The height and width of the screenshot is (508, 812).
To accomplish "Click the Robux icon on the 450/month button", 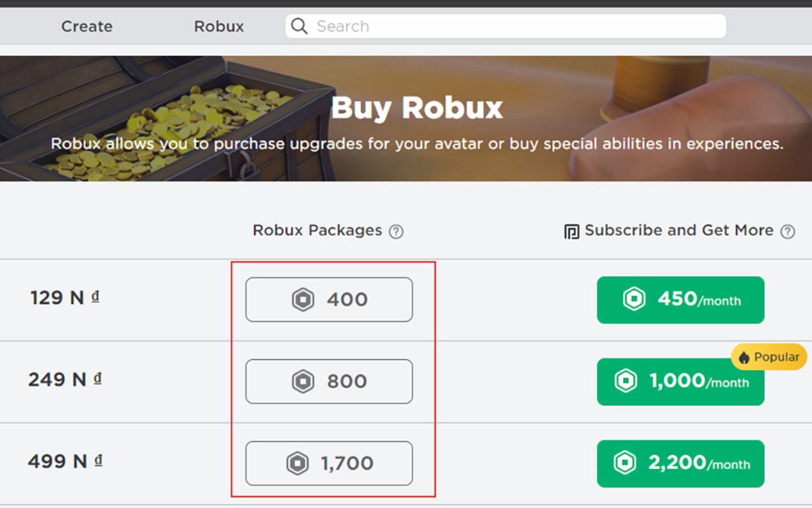I will (x=635, y=300).
